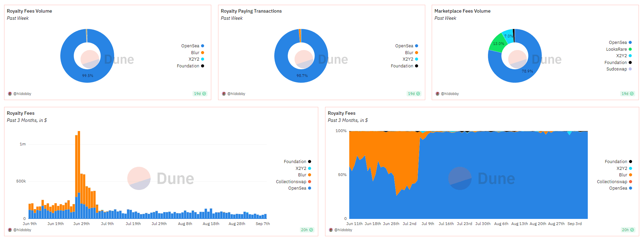644x240 pixels.
Task: Open the Marketplace Fees Volume chart title
Action: point(462,11)
